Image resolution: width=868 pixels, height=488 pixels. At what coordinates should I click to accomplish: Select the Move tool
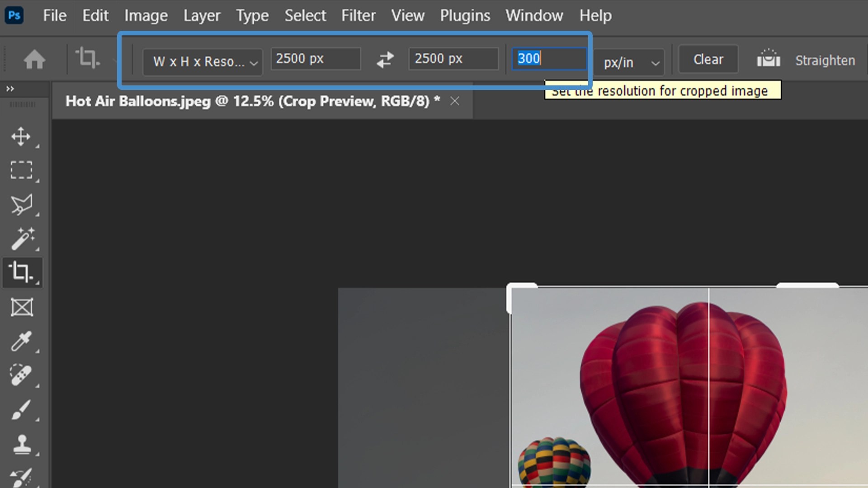(21, 136)
